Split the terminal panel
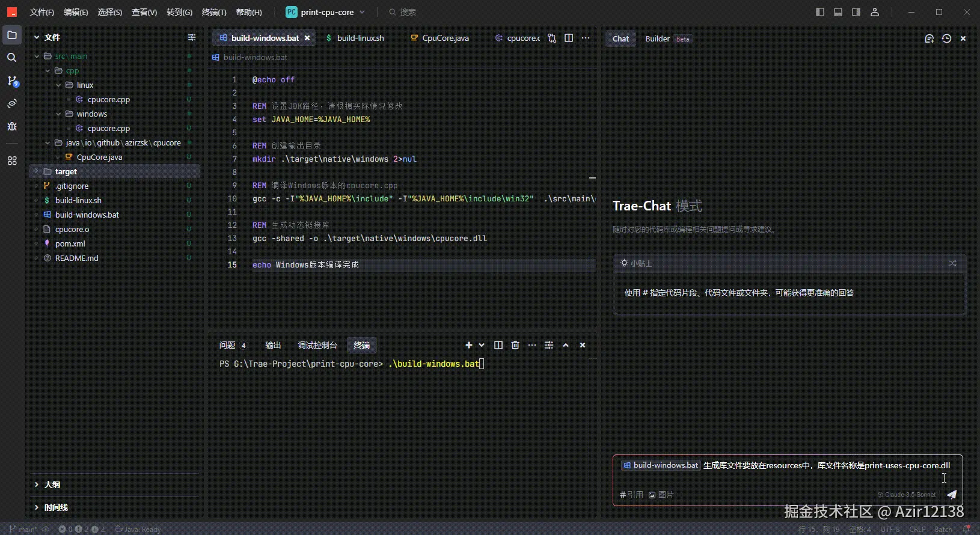980x535 pixels. coord(498,345)
